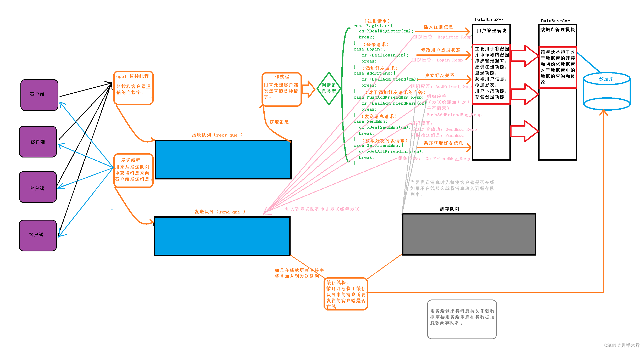Select the 发送线程 orange box
644x350 pixels.
pos(134,170)
